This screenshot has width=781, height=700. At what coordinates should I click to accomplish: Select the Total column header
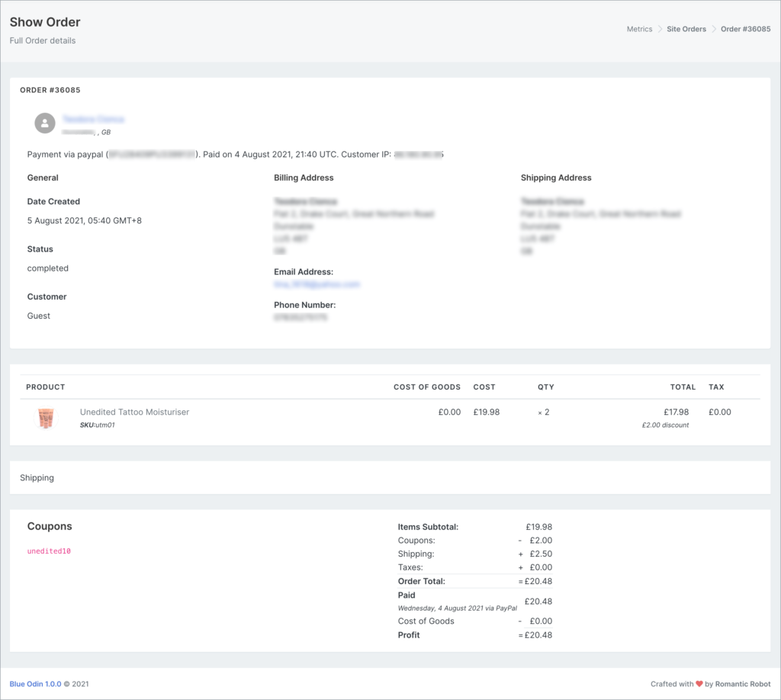683,387
